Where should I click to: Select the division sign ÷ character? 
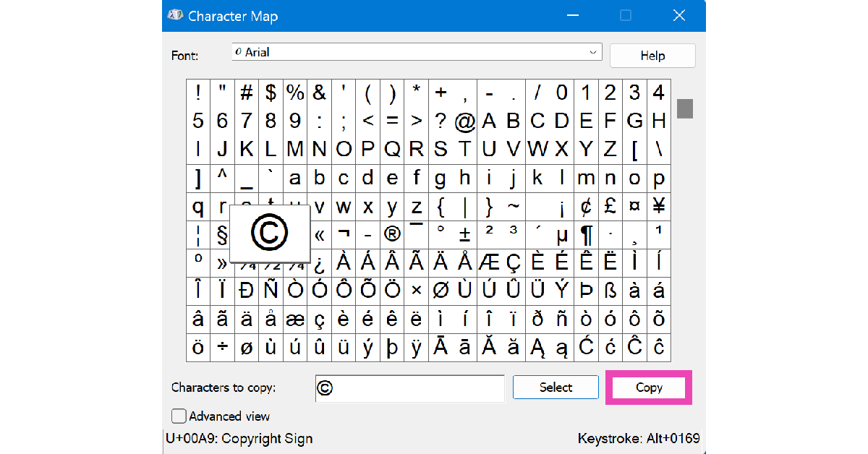click(x=222, y=347)
